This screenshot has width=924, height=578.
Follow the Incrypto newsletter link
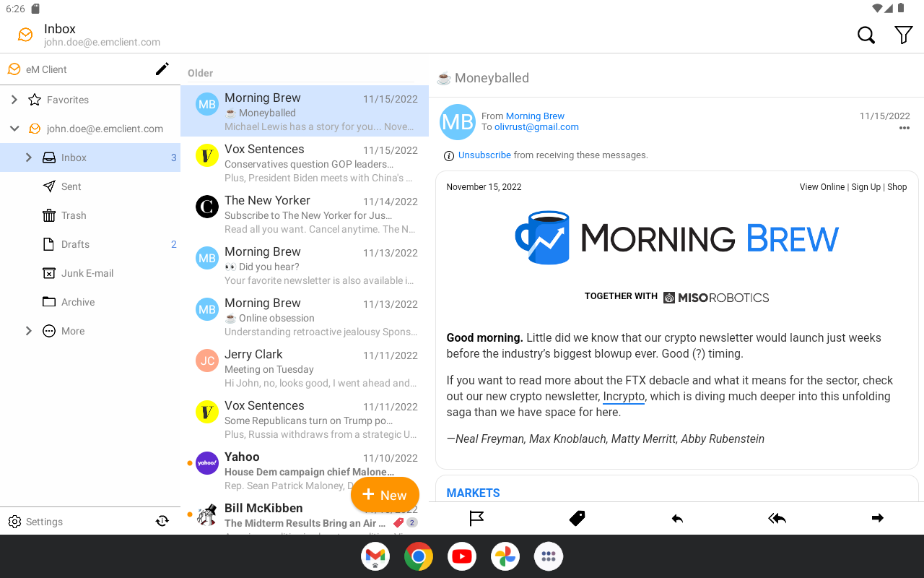(x=624, y=396)
